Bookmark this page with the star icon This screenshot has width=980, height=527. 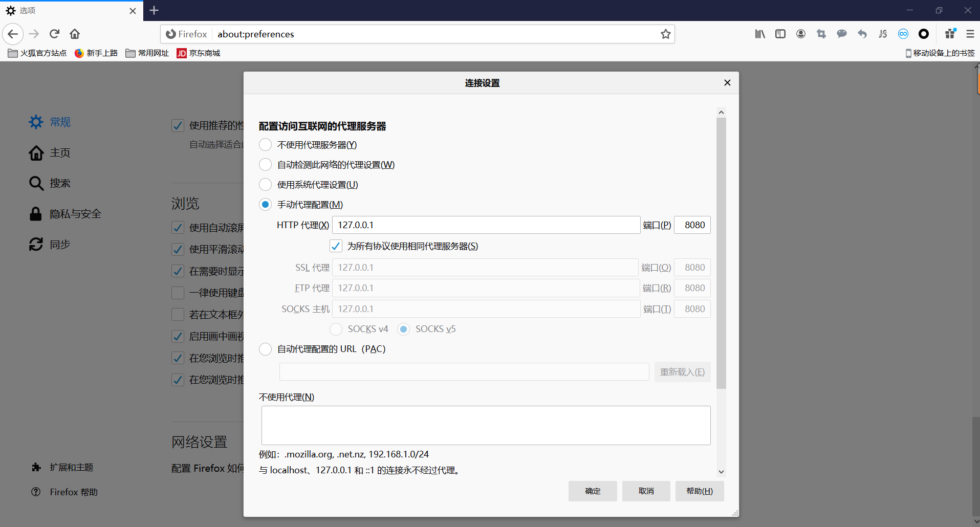point(665,34)
